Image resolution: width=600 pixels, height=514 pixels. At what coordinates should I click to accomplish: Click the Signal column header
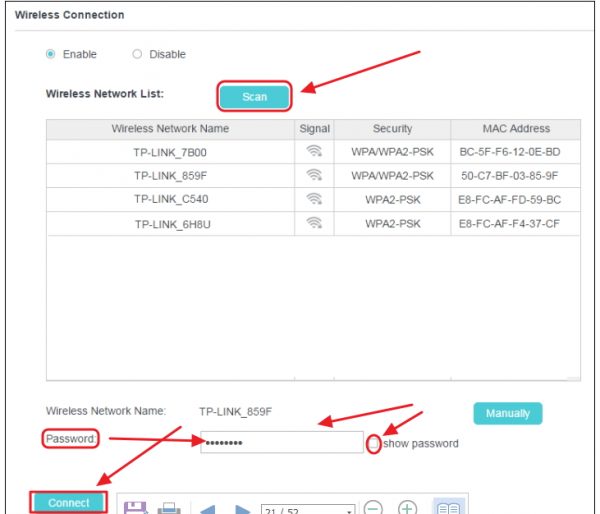[315, 129]
